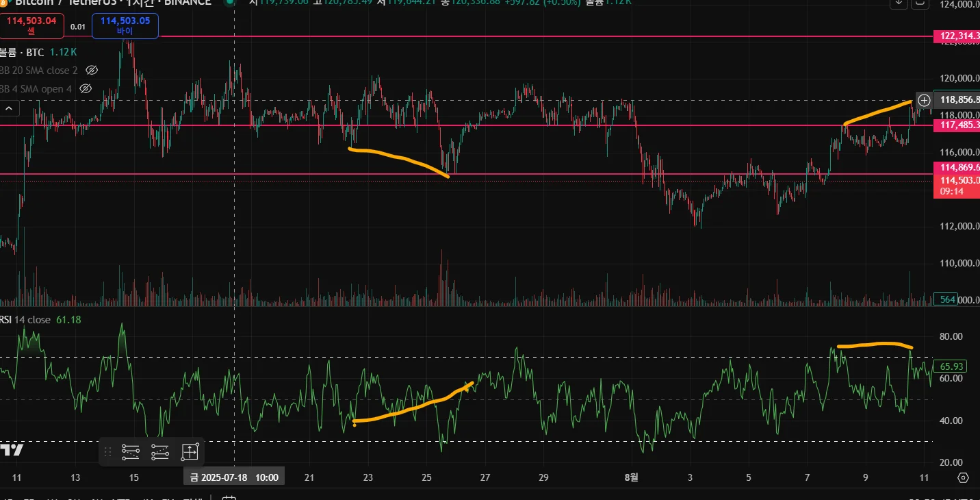Click the 금 2025-07-18 10:00 time label
980x500 pixels.
point(234,477)
